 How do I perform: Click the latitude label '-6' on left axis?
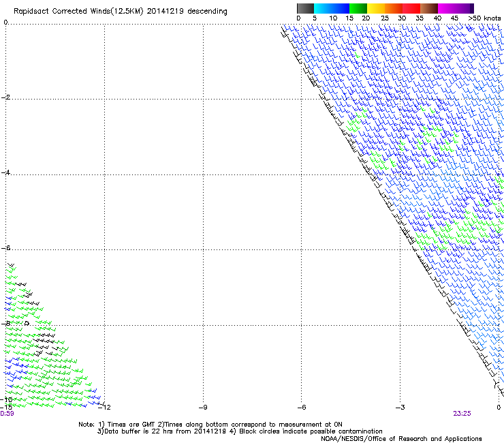(5, 248)
